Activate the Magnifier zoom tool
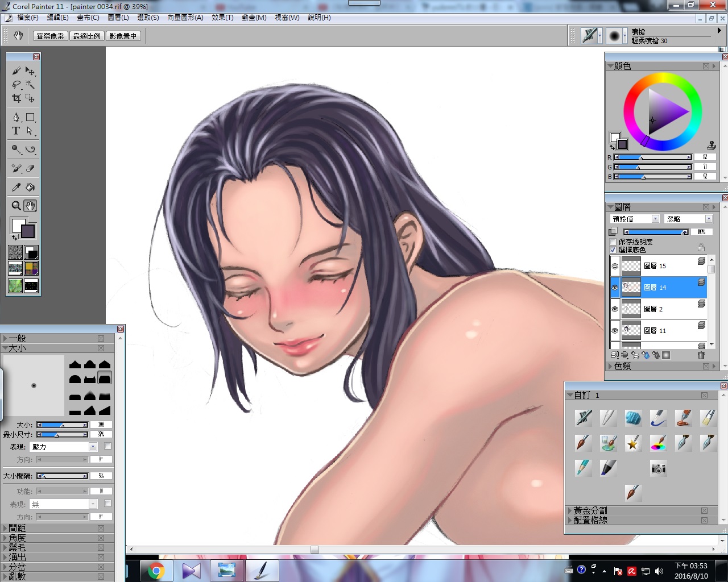The width and height of the screenshot is (728, 582). coord(16,206)
